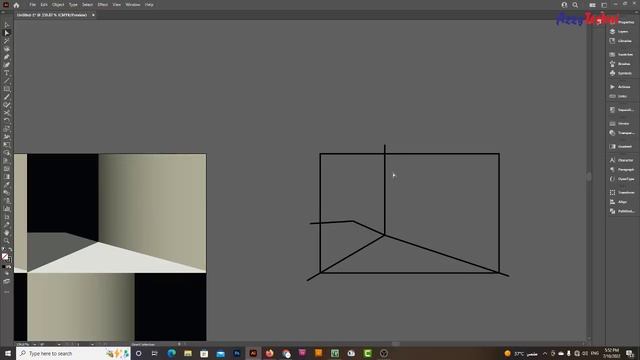Select the Scale tool
Screen dimensions: 640x360
[7, 129]
